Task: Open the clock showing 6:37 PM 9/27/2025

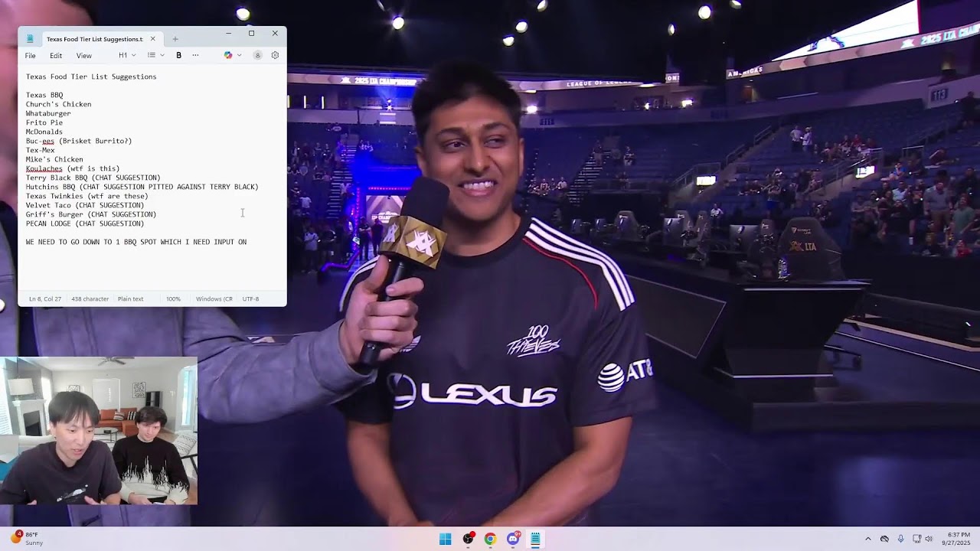Action: pyautogui.click(x=957, y=539)
